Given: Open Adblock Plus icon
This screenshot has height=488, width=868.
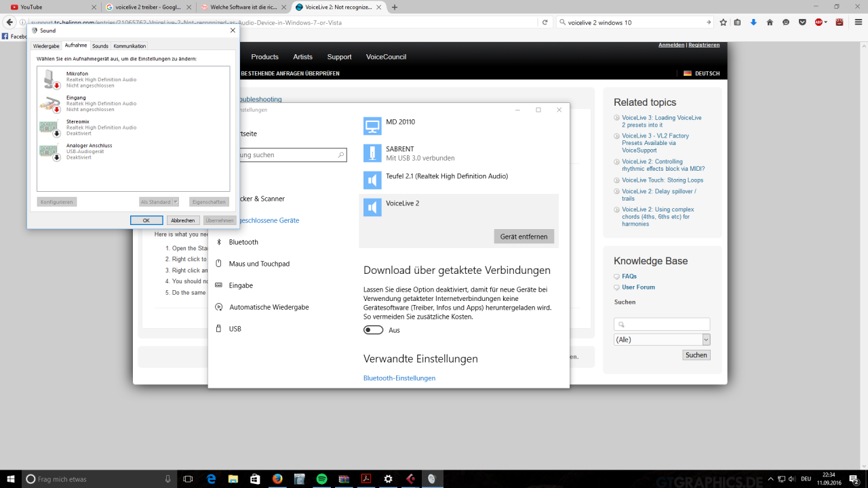Looking at the screenshot, I should coord(819,22).
